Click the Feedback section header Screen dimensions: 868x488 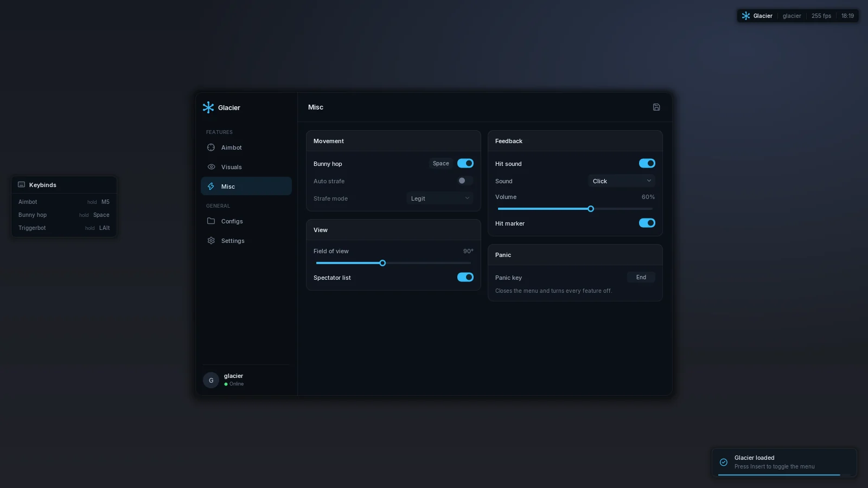coord(575,141)
